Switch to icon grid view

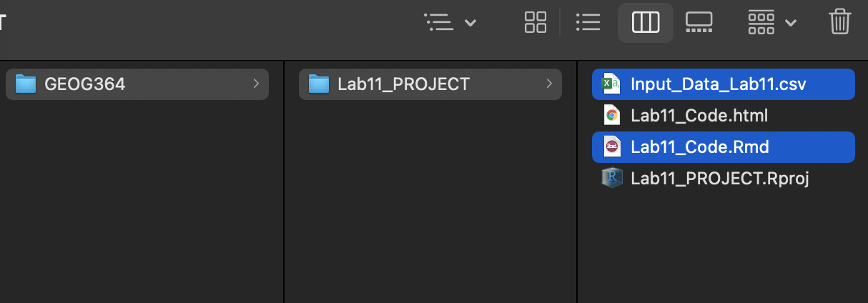[535, 22]
